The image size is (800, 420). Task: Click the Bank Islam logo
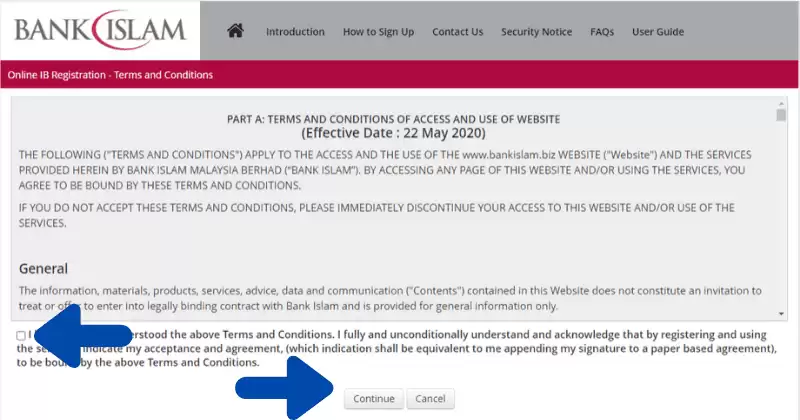pos(100,30)
